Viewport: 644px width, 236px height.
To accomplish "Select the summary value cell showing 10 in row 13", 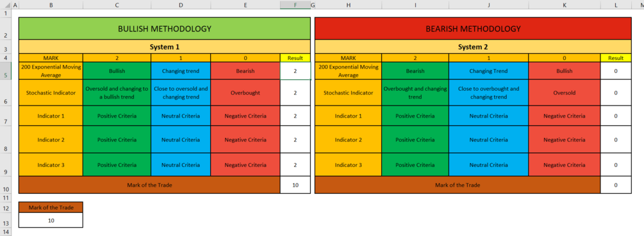I will pyautogui.click(x=51, y=220).
